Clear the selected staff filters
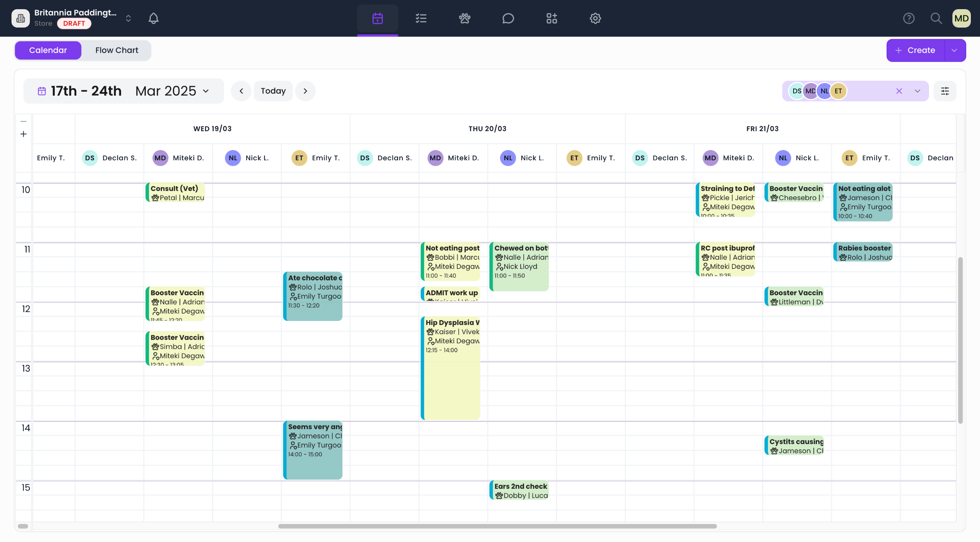The height and width of the screenshot is (542, 980). 899,91
